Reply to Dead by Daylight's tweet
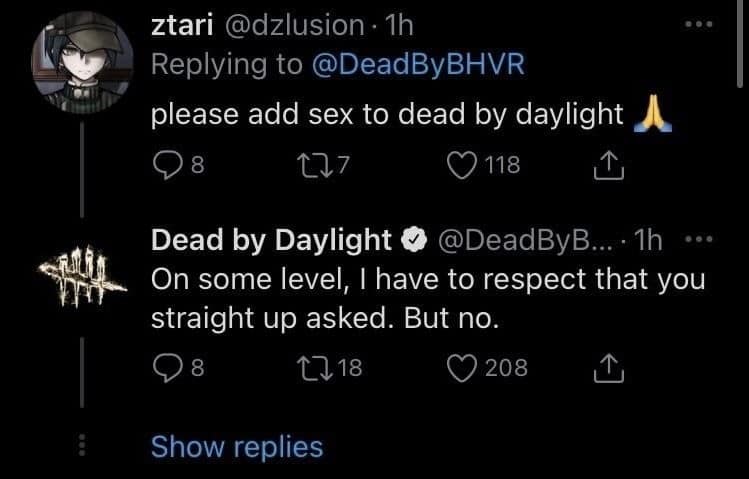 164,368
